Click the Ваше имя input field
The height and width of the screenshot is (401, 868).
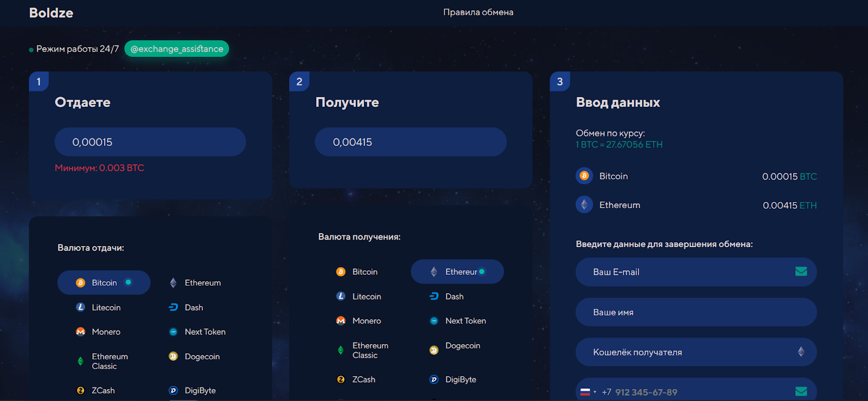pos(696,312)
